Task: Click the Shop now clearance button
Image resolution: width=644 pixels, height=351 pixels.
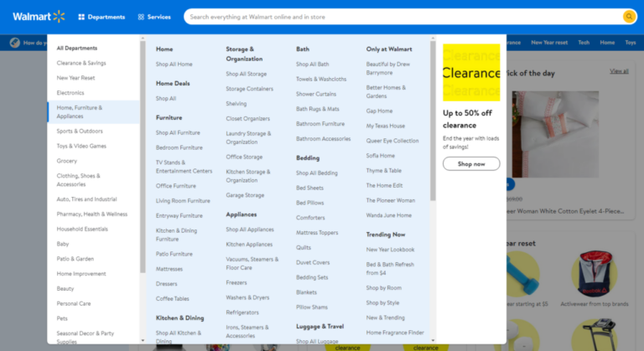Action: [471, 164]
